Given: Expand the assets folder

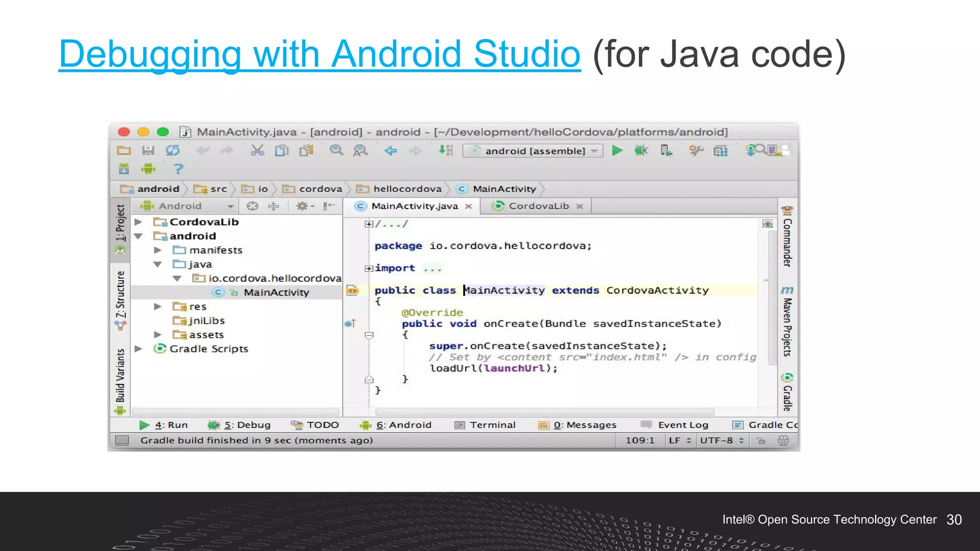Looking at the screenshot, I should (x=157, y=335).
